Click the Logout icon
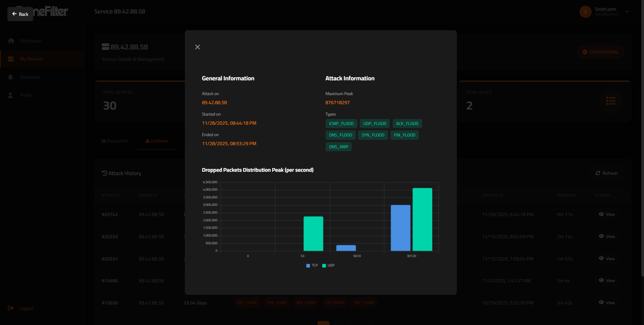This screenshot has width=644, height=325. [11, 308]
